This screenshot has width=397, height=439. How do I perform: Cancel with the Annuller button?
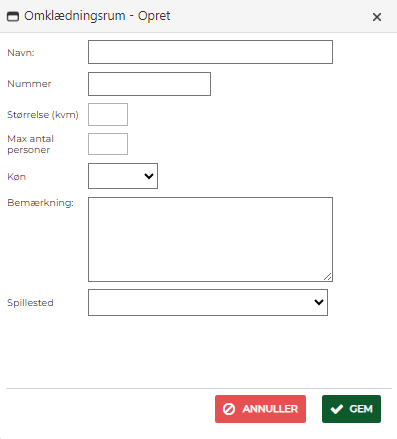click(x=260, y=409)
